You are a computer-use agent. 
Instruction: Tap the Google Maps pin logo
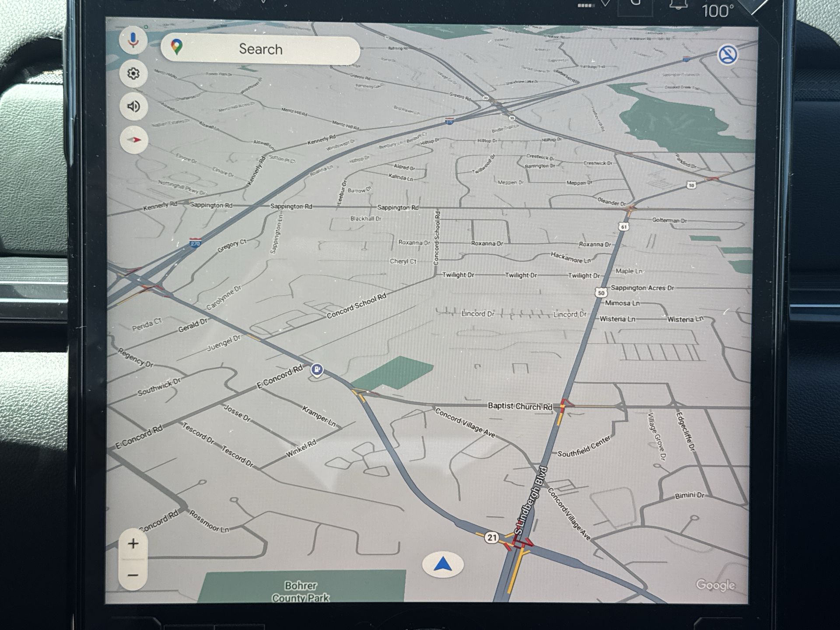177,47
